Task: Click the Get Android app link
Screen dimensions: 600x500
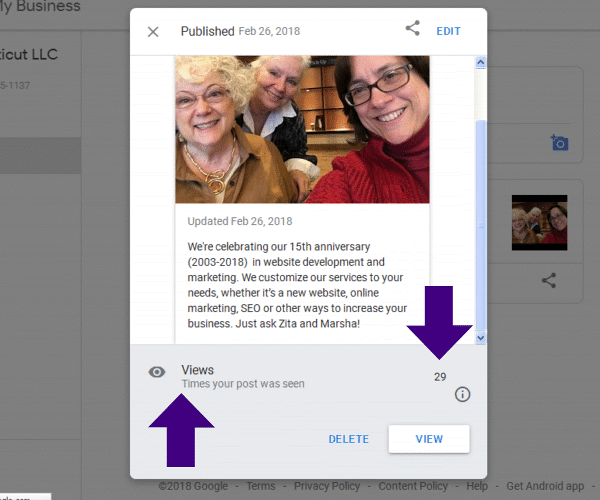Action: pyautogui.click(x=545, y=486)
